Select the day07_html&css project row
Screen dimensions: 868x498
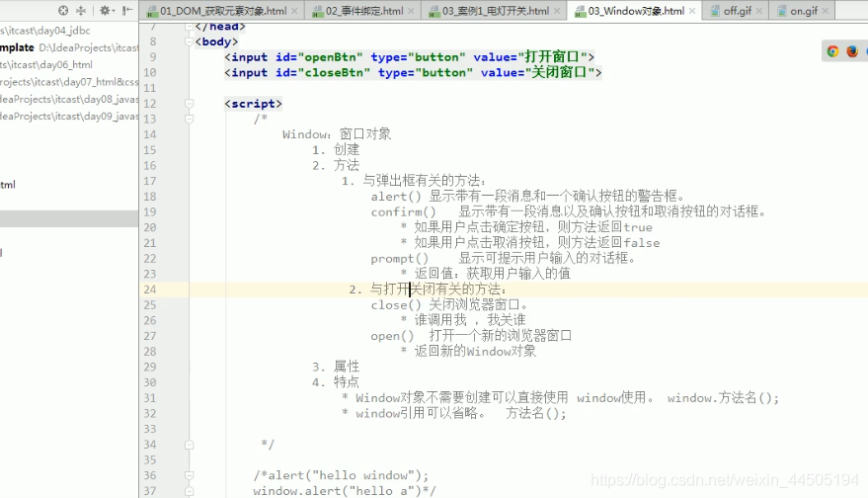(69, 82)
